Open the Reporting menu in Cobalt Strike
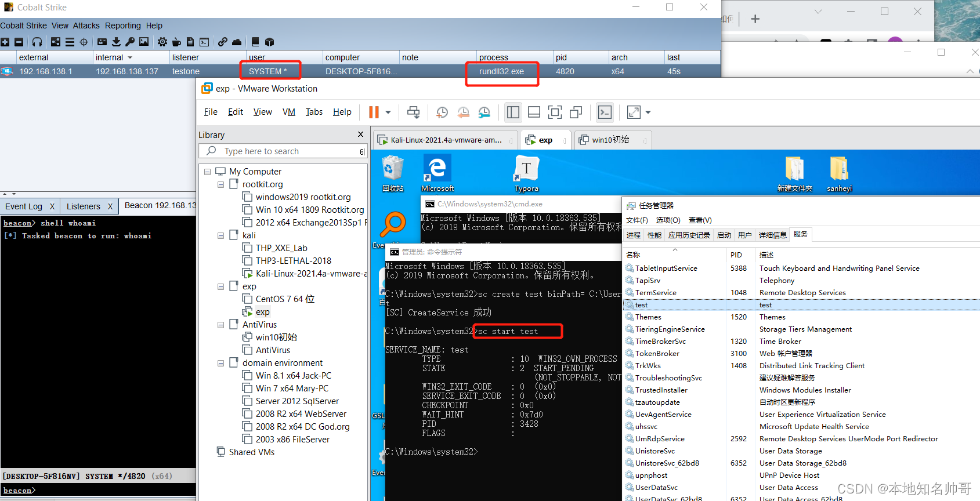This screenshot has height=501, width=980. pos(122,26)
